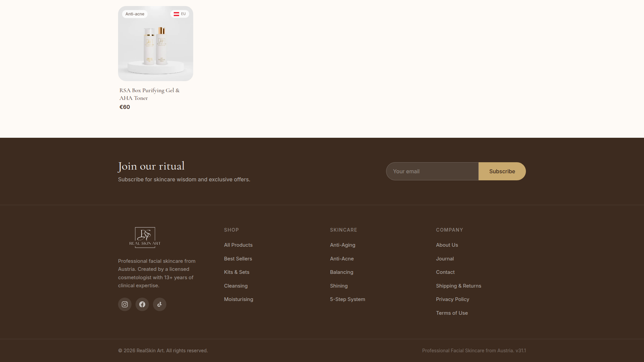
Task: Read the Terms of Use
Action: 452,313
